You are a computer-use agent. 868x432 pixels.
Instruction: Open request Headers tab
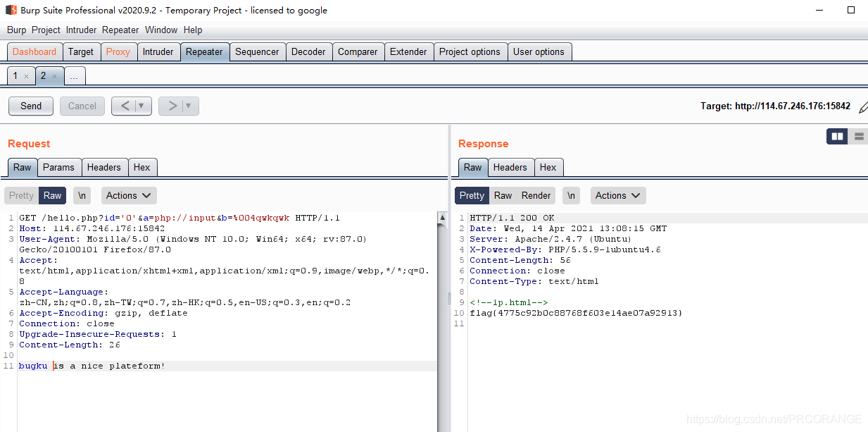104,167
